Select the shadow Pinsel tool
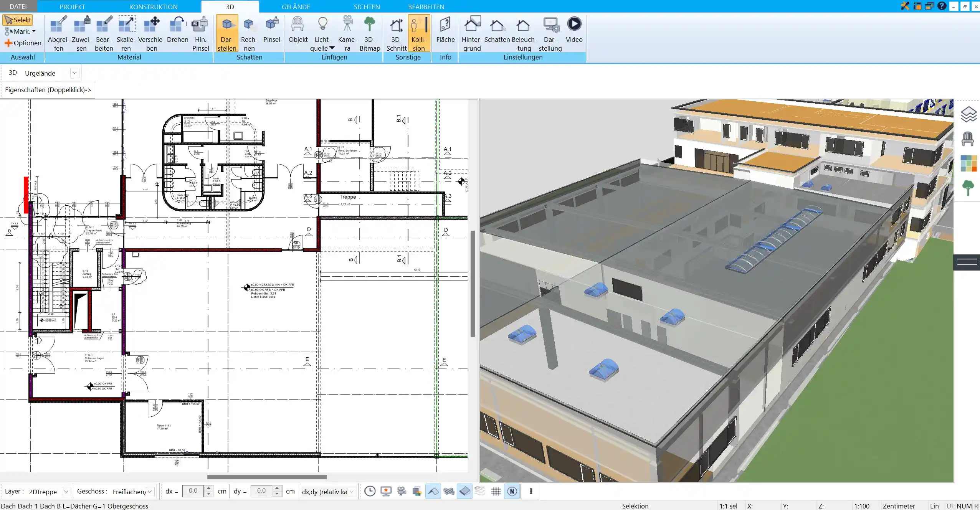Image resolution: width=980 pixels, height=510 pixels. point(272,30)
